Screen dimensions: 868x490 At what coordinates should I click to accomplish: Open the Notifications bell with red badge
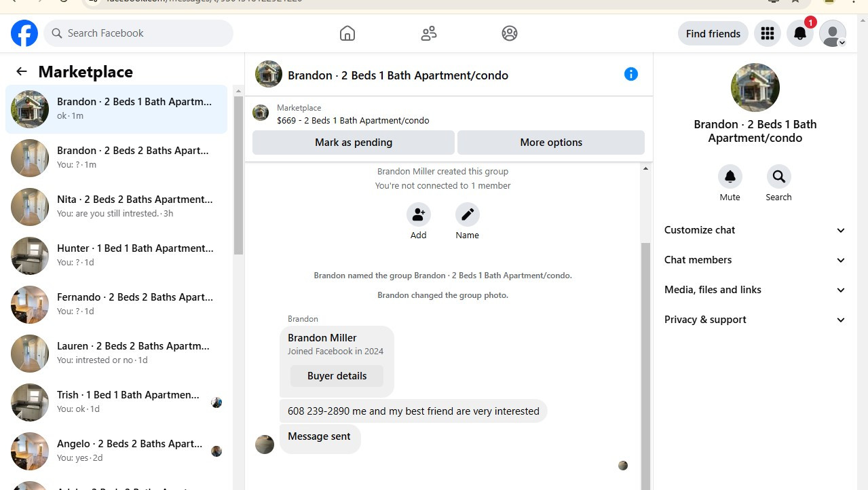pos(800,33)
